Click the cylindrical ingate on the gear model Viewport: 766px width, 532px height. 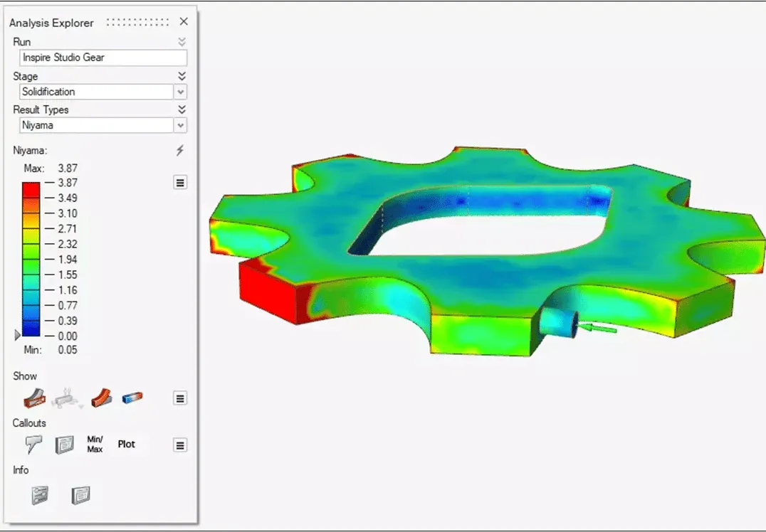560,322
